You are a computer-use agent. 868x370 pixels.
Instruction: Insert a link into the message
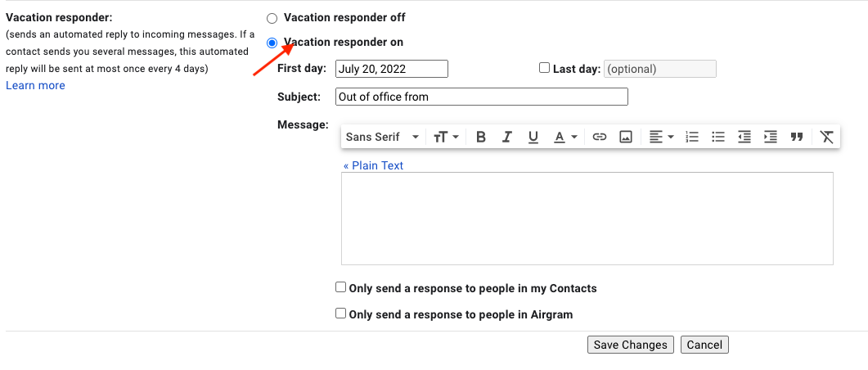[600, 137]
